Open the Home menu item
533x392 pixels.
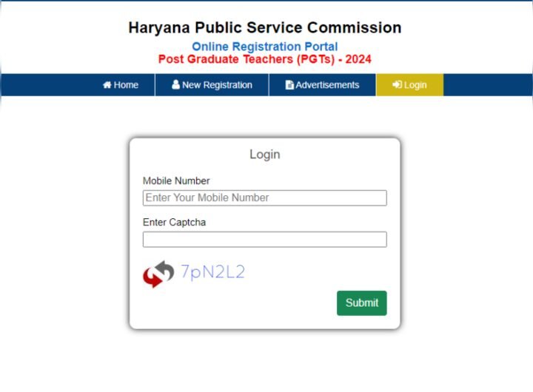tap(121, 84)
